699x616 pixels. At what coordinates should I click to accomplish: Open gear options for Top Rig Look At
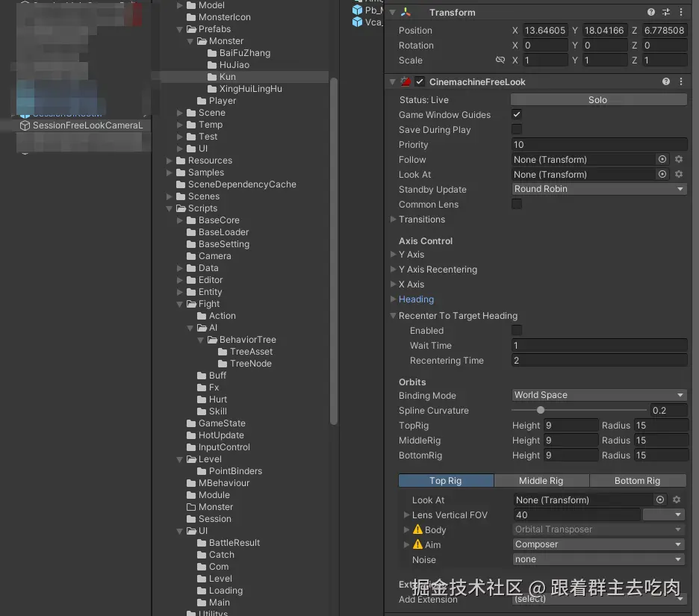677,500
